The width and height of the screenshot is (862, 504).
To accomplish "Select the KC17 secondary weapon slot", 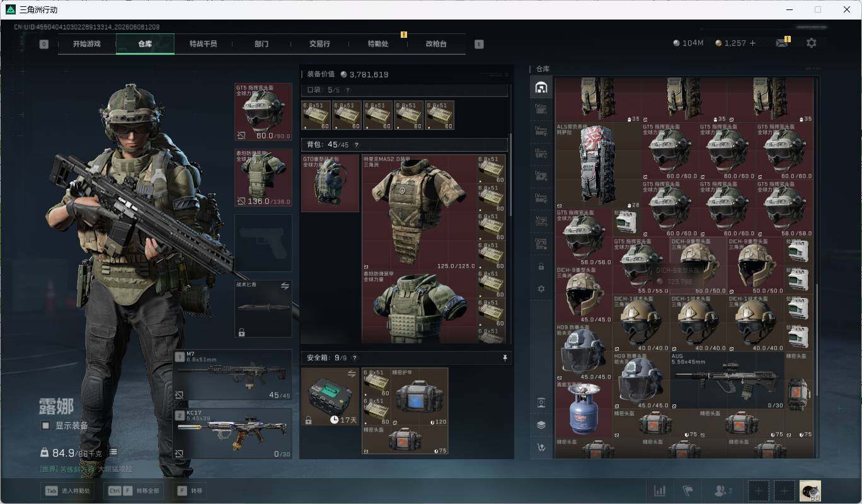I will pyautogui.click(x=233, y=433).
